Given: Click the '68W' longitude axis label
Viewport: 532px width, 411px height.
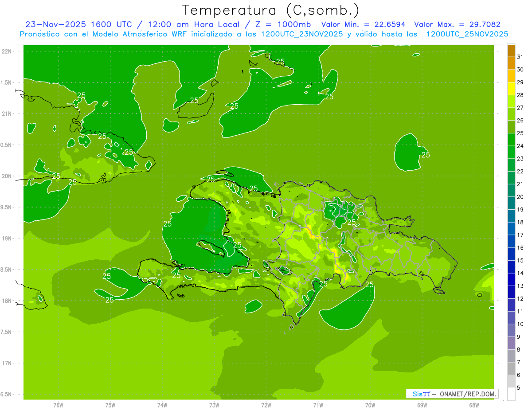Looking at the screenshot, I should click(474, 405).
